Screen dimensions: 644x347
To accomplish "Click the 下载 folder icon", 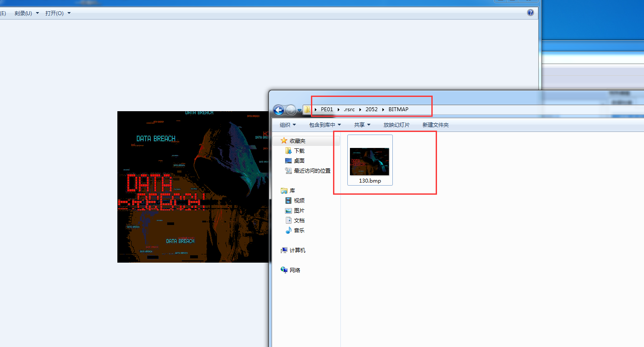I will [288, 151].
